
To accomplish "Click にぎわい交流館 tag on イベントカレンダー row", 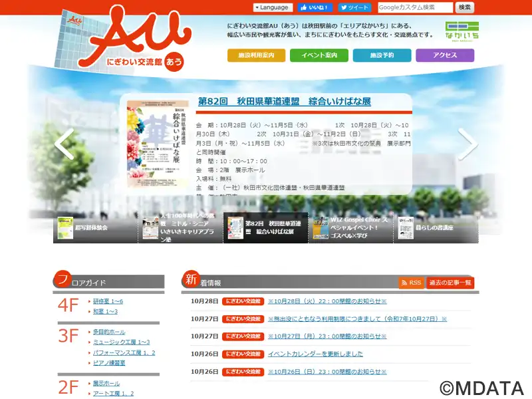I will [x=243, y=354].
